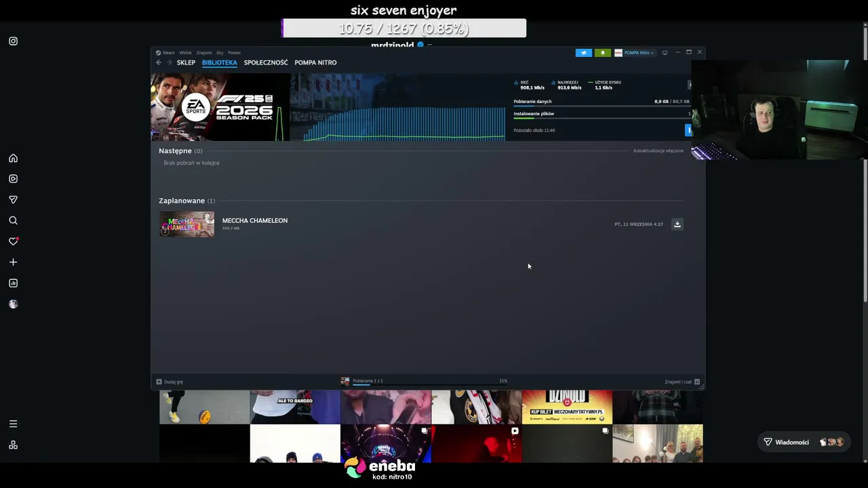Switch to POMPA NITRO profile tab
Screen dimensions: 868x488
coord(315,62)
